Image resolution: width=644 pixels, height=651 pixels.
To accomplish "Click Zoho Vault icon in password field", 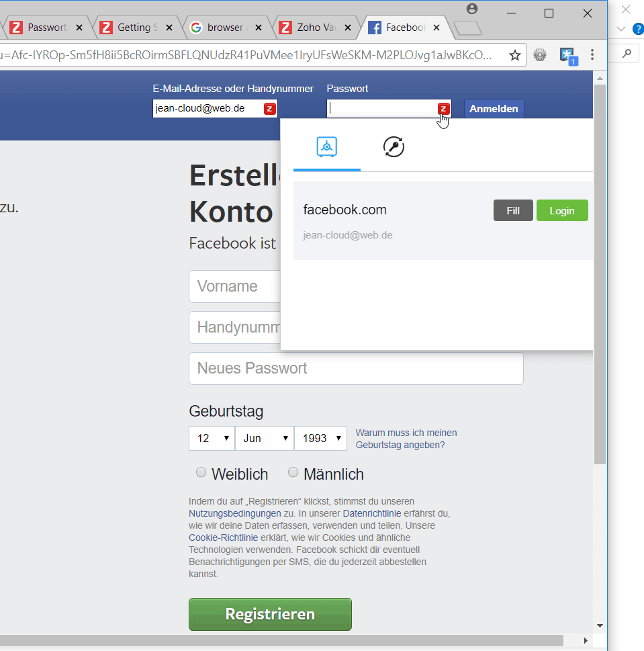I will 444,109.
